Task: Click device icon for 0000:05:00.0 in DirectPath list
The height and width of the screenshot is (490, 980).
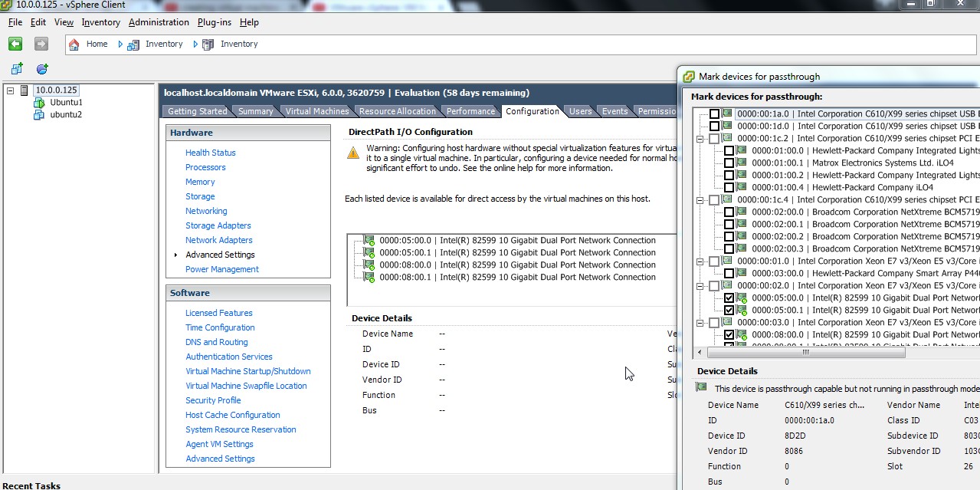Action: (x=369, y=240)
